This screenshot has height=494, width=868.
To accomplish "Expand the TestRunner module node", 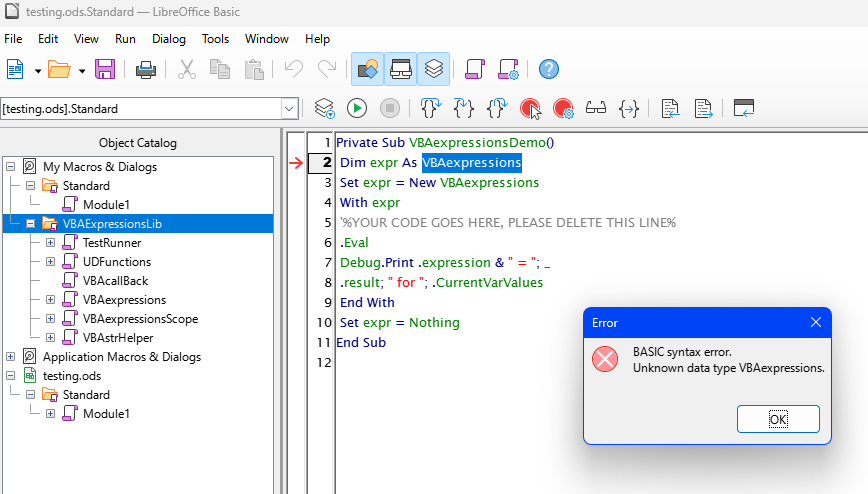I will (x=50, y=243).
